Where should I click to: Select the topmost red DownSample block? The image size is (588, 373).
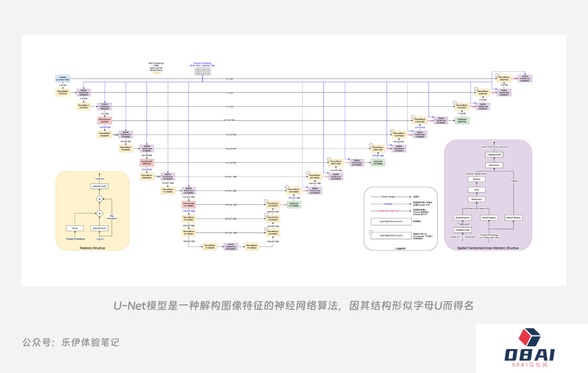tap(105, 120)
